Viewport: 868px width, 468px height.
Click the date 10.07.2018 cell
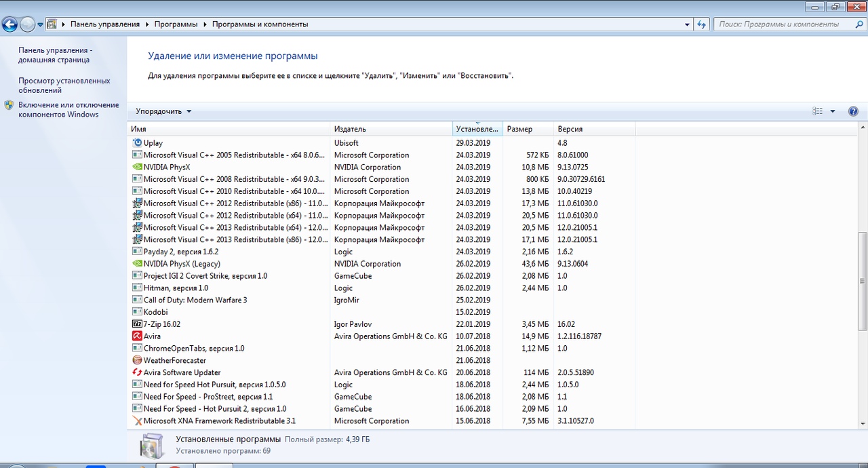click(x=473, y=336)
